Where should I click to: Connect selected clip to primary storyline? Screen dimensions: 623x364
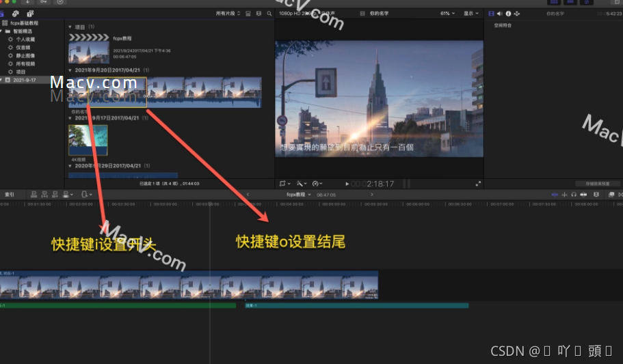pyautogui.click(x=34, y=194)
